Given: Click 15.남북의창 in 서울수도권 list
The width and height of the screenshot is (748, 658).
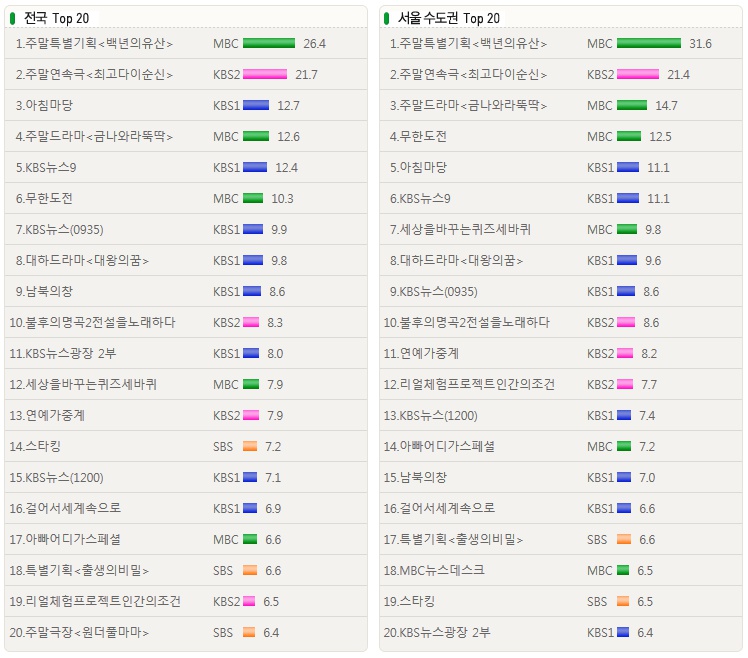Looking at the screenshot, I should point(415,478).
